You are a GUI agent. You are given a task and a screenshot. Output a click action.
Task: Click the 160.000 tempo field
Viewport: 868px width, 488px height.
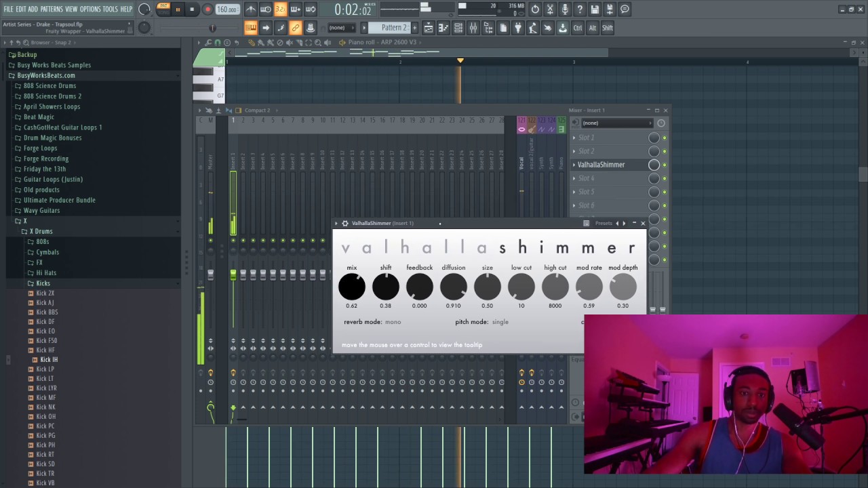(227, 9)
